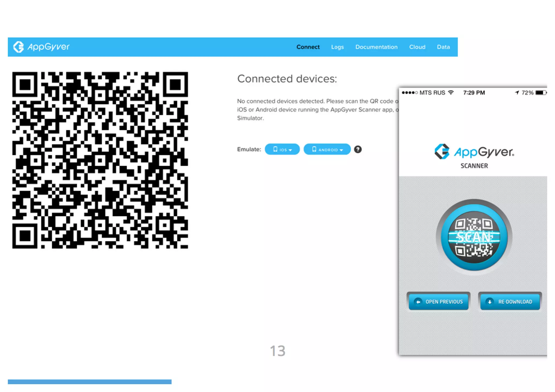The height and width of the screenshot is (392, 555).
Task: Tap the download arrow icon on Re-Download
Action: 490,302
